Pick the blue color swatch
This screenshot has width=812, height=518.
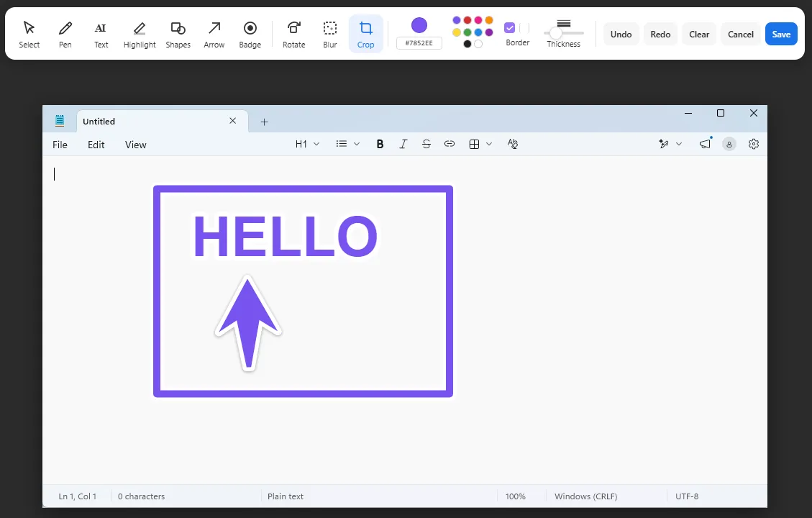click(x=478, y=32)
